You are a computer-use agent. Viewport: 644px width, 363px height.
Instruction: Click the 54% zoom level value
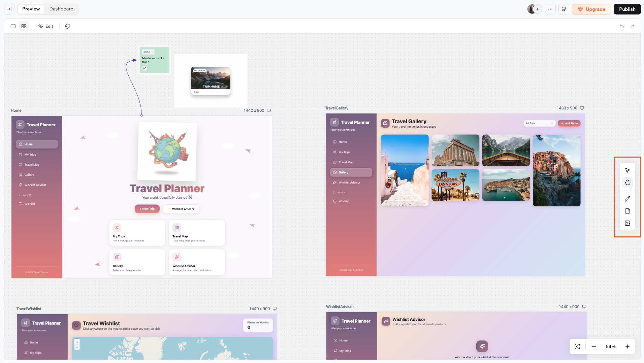(611, 346)
